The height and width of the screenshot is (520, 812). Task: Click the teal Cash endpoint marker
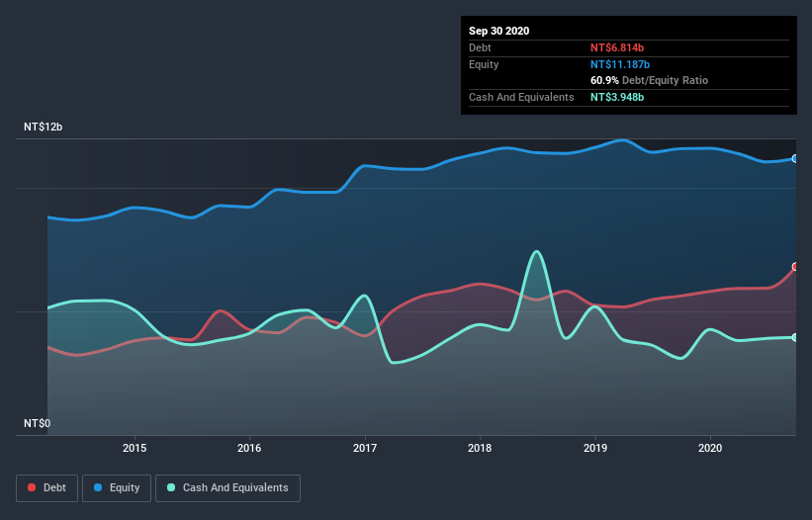pos(795,337)
